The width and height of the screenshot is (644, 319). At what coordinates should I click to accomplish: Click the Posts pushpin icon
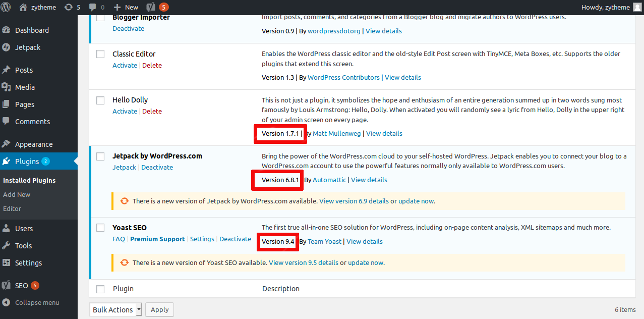pos(7,70)
